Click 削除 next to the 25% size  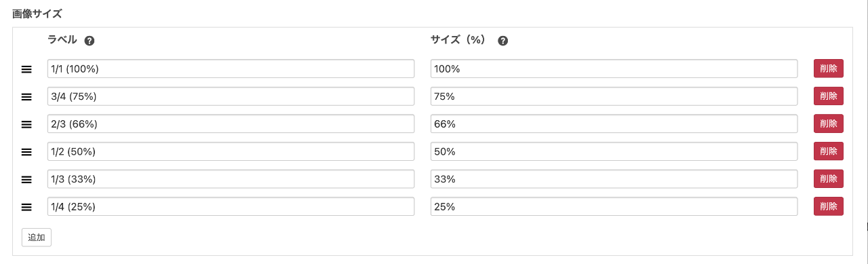[829, 206]
